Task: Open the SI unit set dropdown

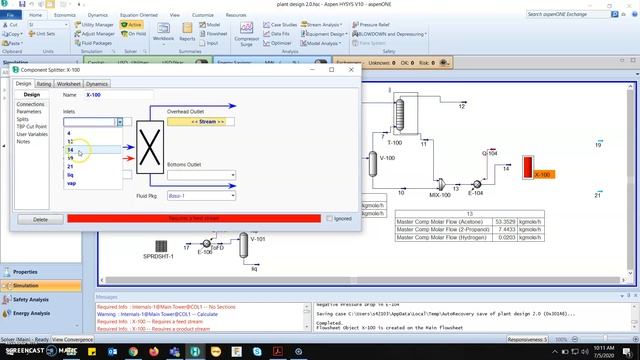Action: click(66, 24)
